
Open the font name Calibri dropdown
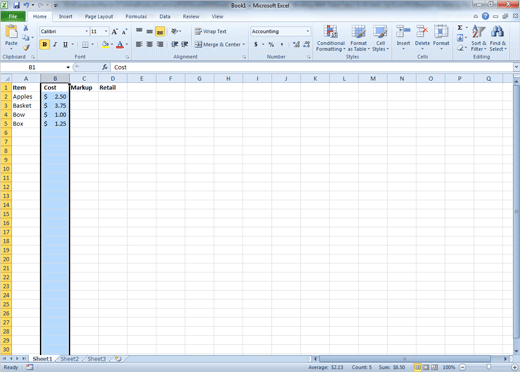click(x=87, y=31)
